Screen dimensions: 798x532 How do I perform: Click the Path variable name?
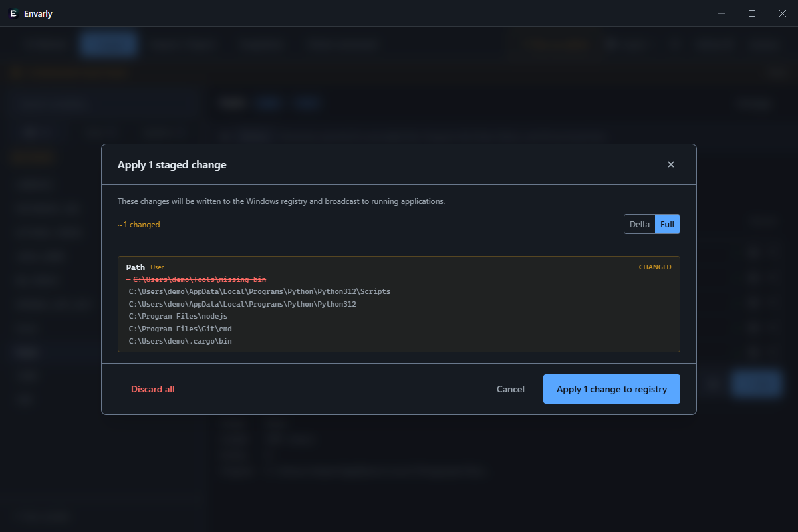tap(136, 267)
